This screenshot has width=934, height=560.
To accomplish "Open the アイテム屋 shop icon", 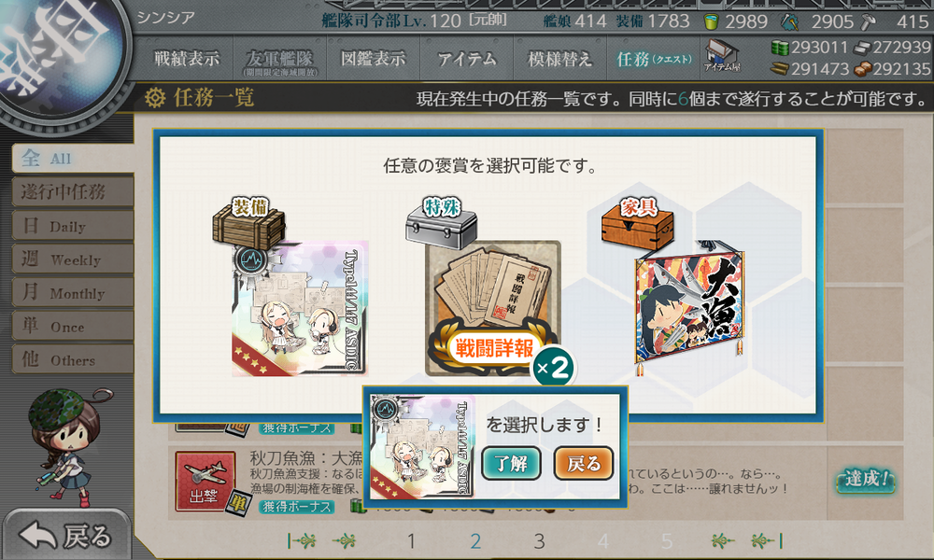I will pyautogui.click(x=722, y=57).
